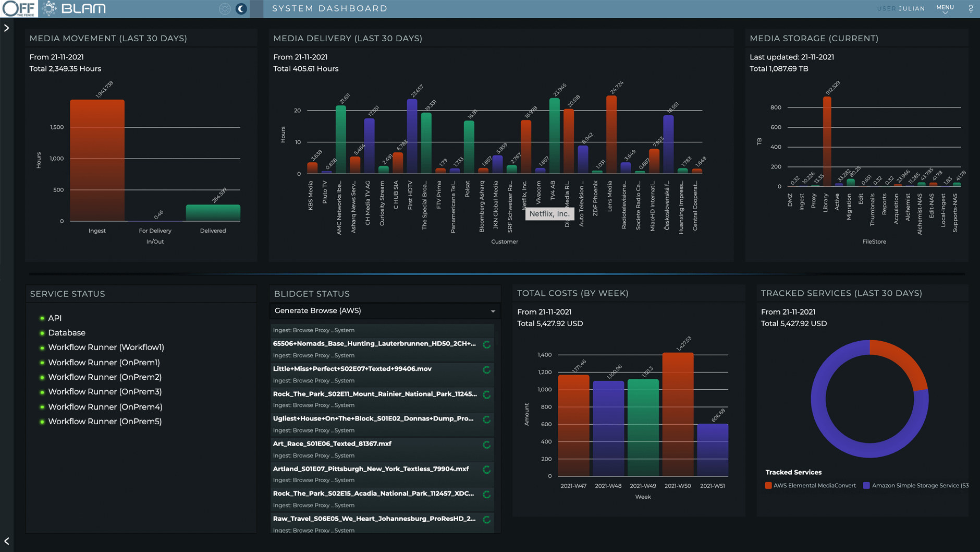Click the MEDIA MOVEMENT (LAST 30 DAYS) panel title
Viewport: 980px width, 552px height.
108,38
